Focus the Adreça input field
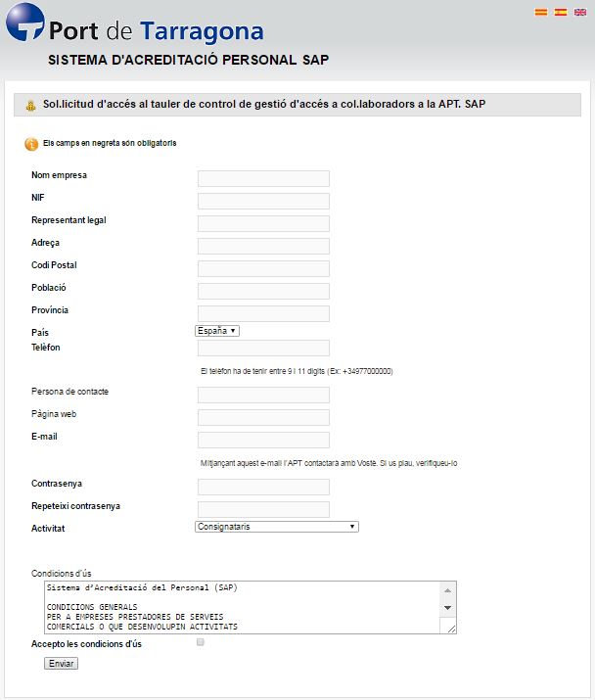595x700 pixels. [x=263, y=246]
